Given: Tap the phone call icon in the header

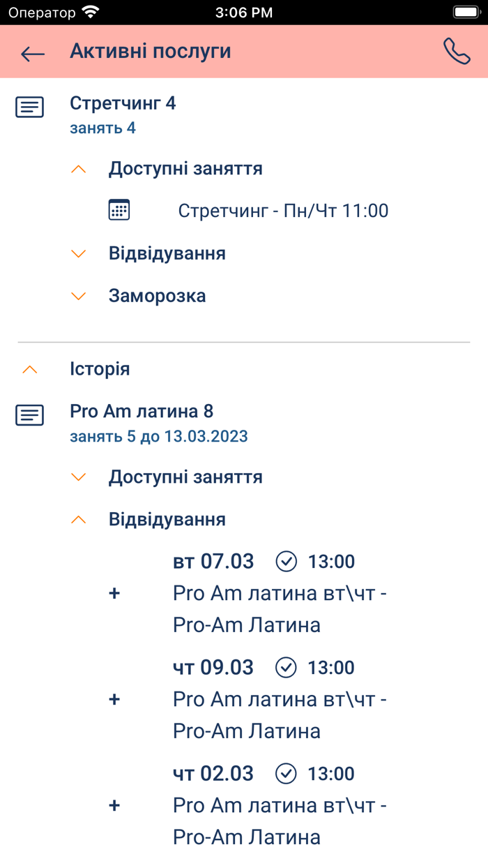Looking at the screenshot, I should (457, 51).
